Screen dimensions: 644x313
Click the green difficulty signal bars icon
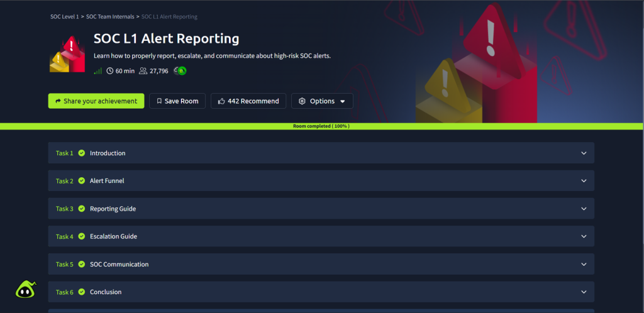click(97, 71)
